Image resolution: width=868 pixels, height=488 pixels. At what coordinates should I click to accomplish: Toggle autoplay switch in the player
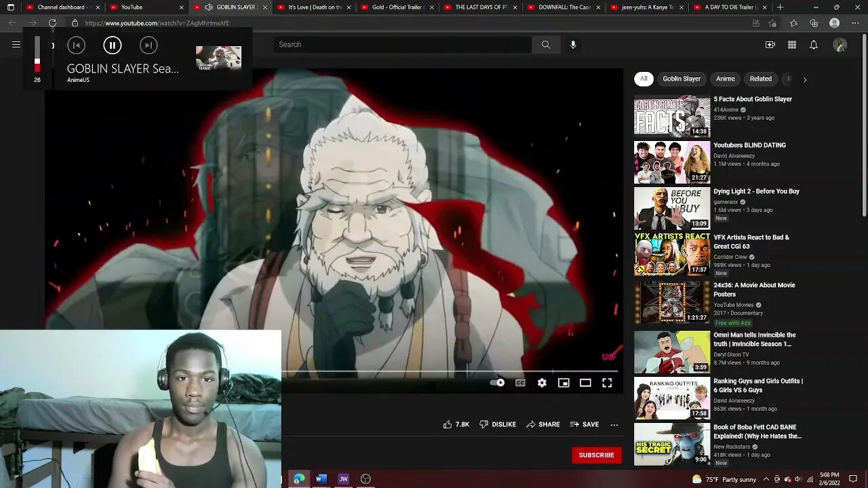pos(497,383)
